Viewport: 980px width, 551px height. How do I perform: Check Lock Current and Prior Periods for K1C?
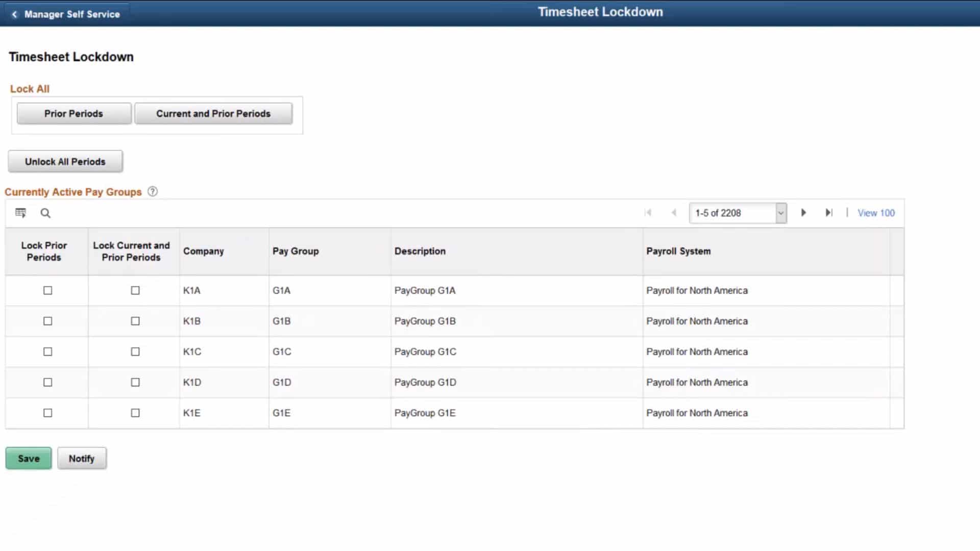[x=135, y=352]
